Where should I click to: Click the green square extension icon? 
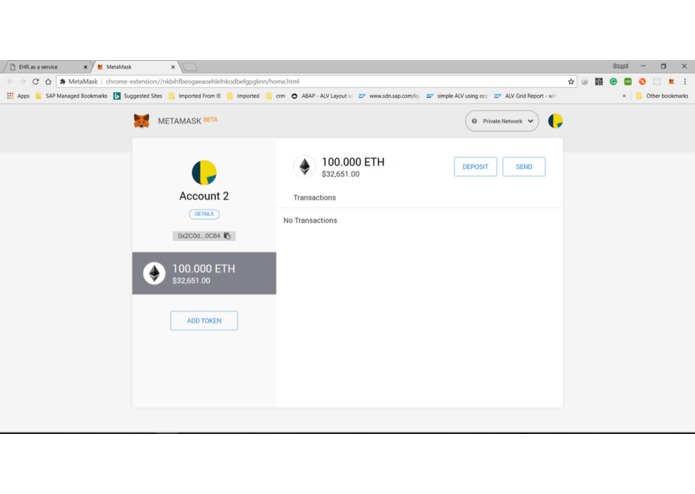pos(628,82)
